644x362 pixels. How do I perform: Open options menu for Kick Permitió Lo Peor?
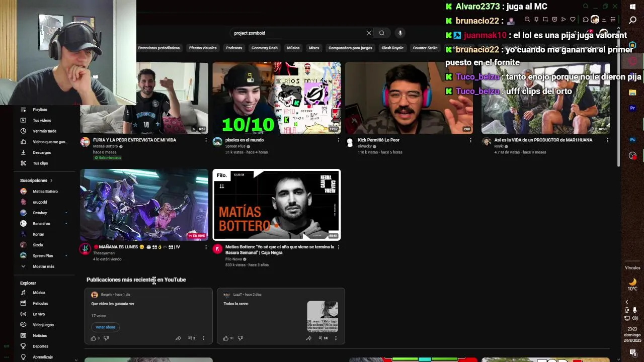[470, 140]
